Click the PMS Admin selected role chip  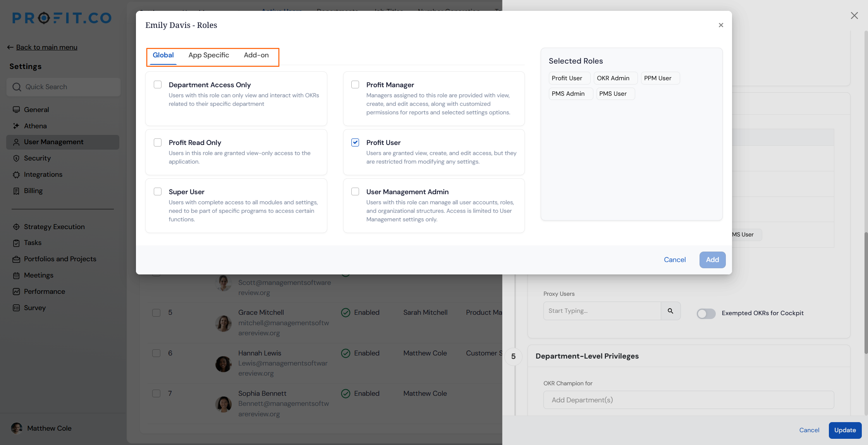tap(571, 94)
